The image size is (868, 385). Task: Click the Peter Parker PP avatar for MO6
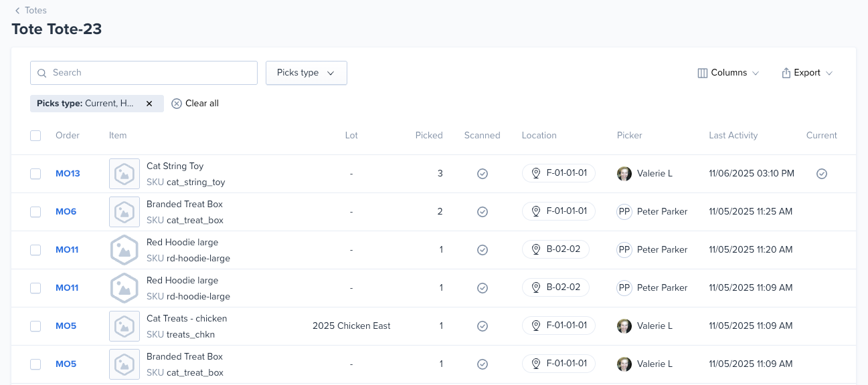624,212
